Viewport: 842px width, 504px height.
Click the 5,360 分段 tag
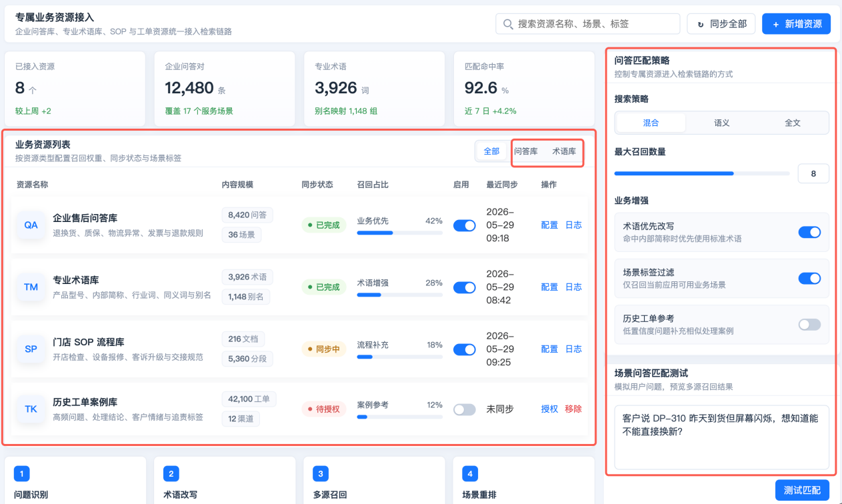pyautogui.click(x=247, y=359)
